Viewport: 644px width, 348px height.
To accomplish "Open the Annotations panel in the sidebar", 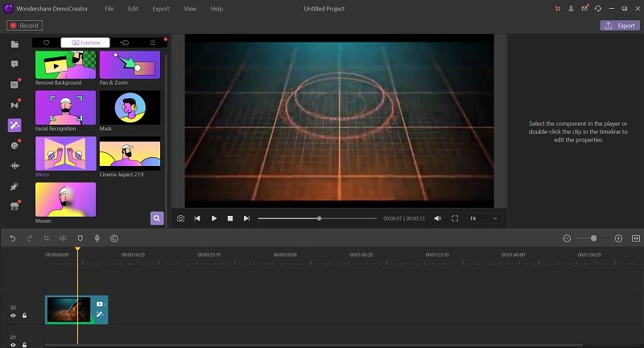I will click(14, 64).
